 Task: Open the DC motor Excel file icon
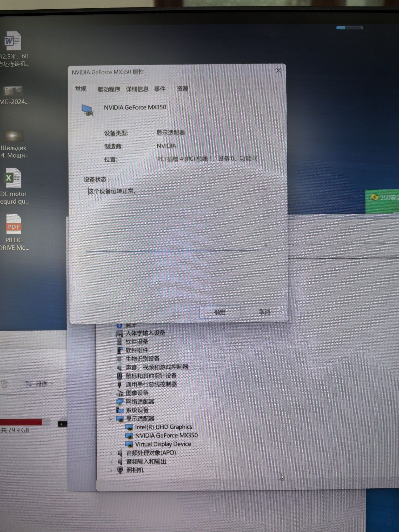click(x=12, y=178)
